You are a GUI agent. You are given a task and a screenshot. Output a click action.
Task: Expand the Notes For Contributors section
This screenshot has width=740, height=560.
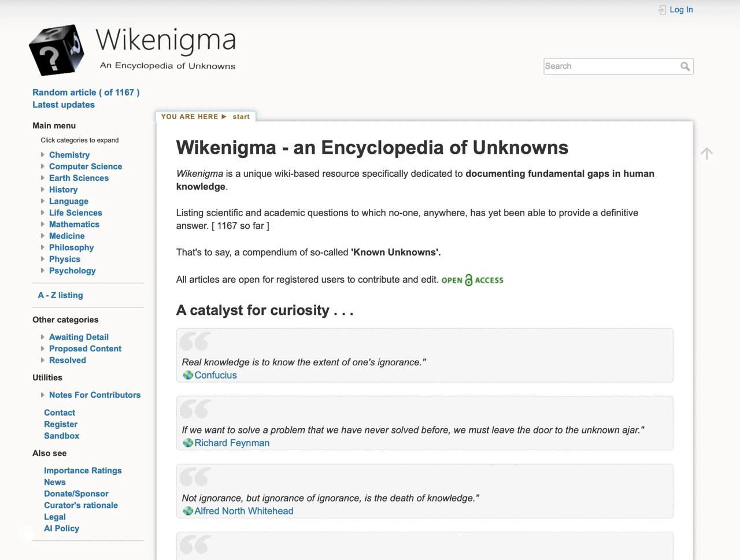coord(42,394)
